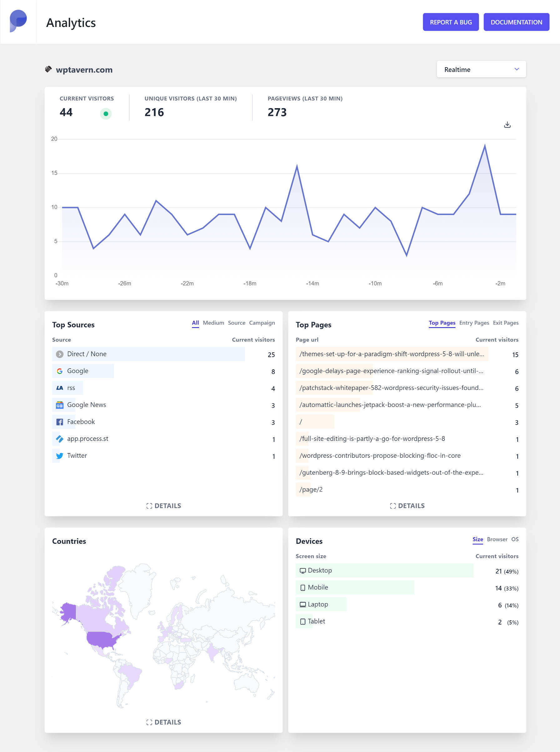Click the Twitter bird icon
560x752 pixels.
(60, 456)
